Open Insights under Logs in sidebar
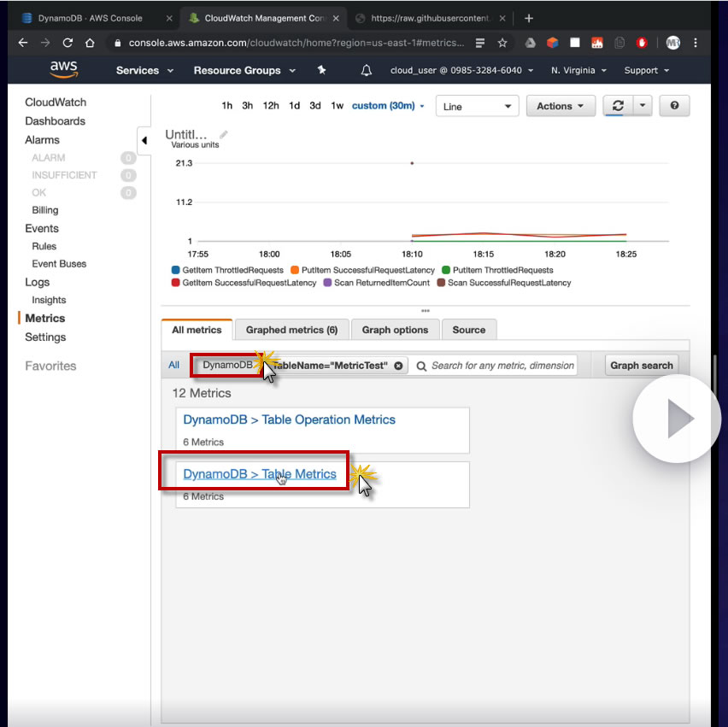728x727 pixels. (49, 300)
